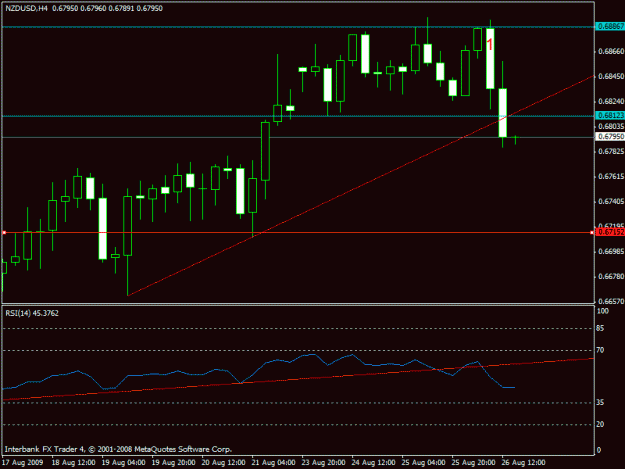Click the 21 Aug 04:00 time label

click(x=274, y=463)
